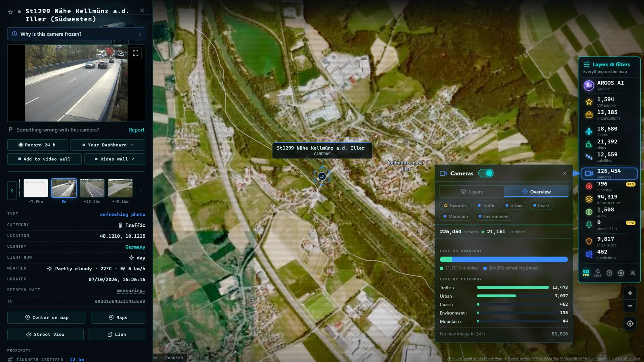Click the Report link
Image resolution: width=644 pixels, height=362 pixels.
point(136,130)
